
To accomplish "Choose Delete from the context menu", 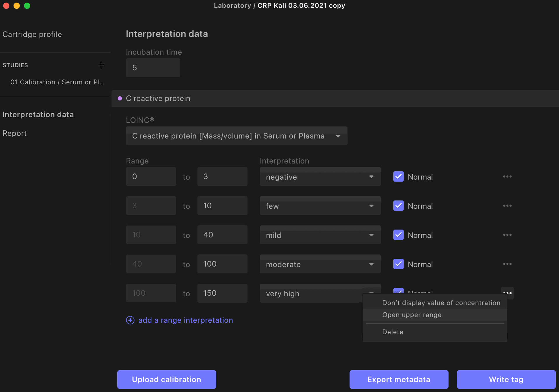I will click(x=392, y=332).
